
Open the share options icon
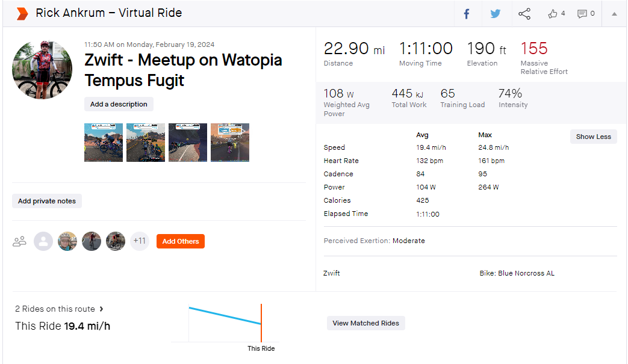pos(524,14)
